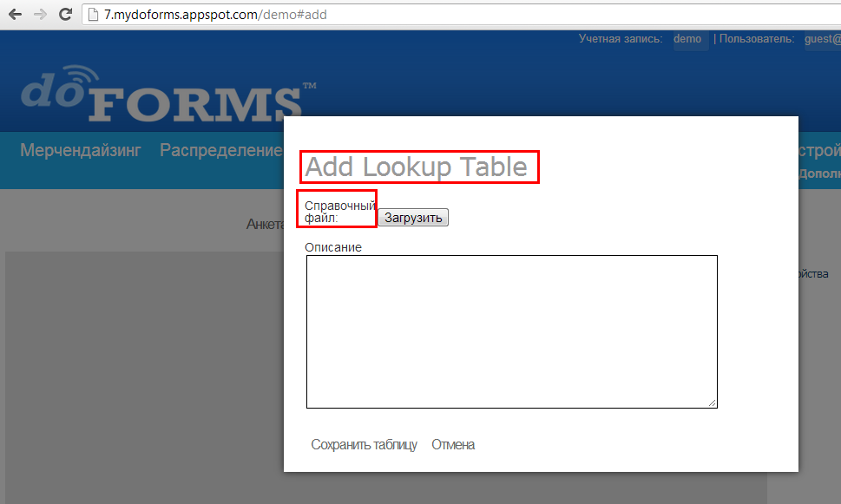Click the Загрузить upload button

[x=413, y=218]
